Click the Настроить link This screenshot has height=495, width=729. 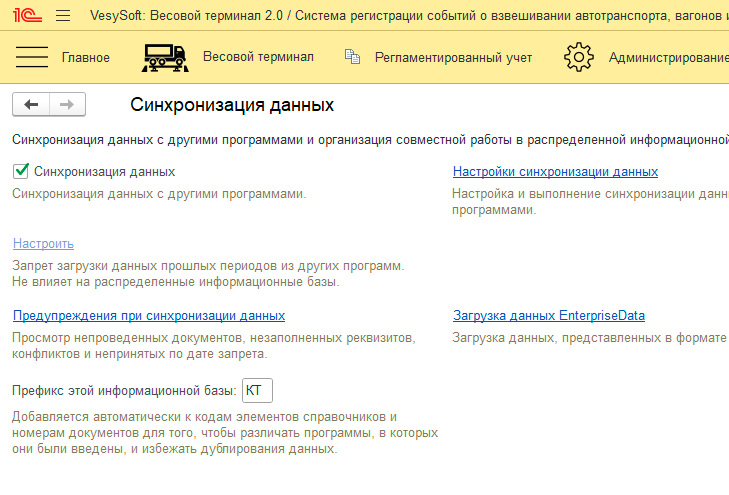coord(43,244)
